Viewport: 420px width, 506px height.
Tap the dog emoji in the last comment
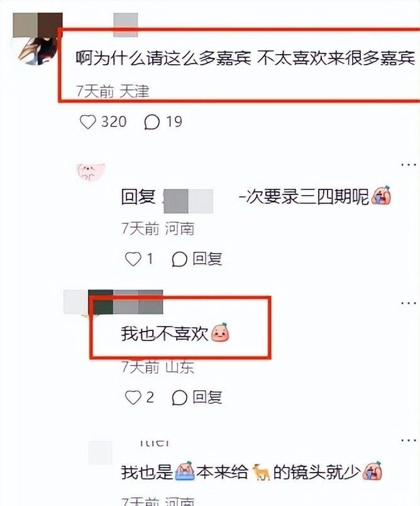click(x=261, y=472)
